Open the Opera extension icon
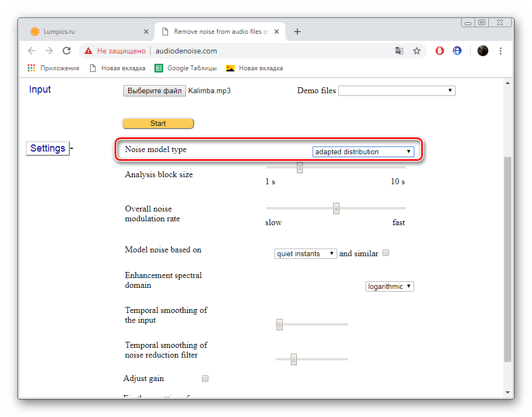Screen dimensions: 532x417 (x=440, y=51)
